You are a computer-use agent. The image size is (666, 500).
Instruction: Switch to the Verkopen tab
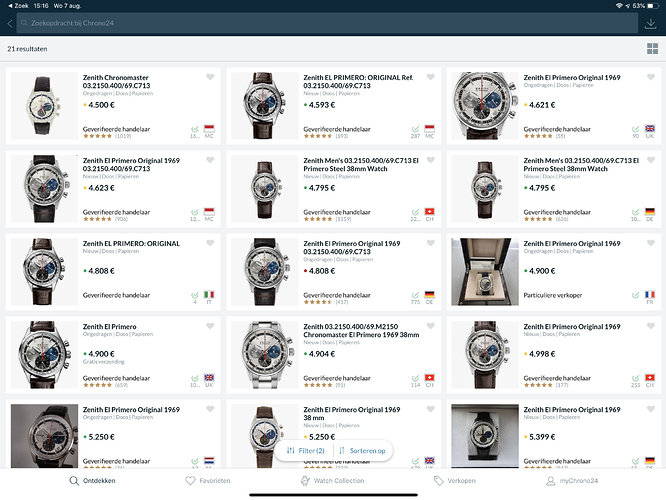[x=454, y=481]
